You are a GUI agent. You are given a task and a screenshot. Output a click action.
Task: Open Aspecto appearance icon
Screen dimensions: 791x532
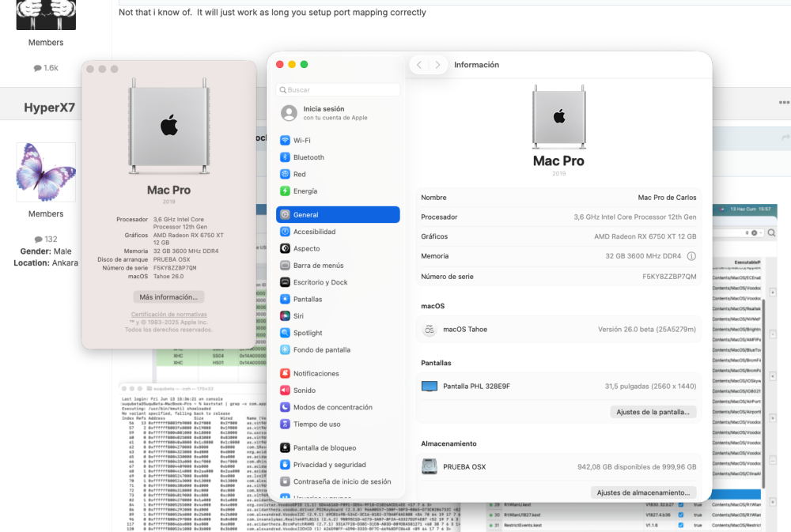pyautogui.click(x=285, y=248)
